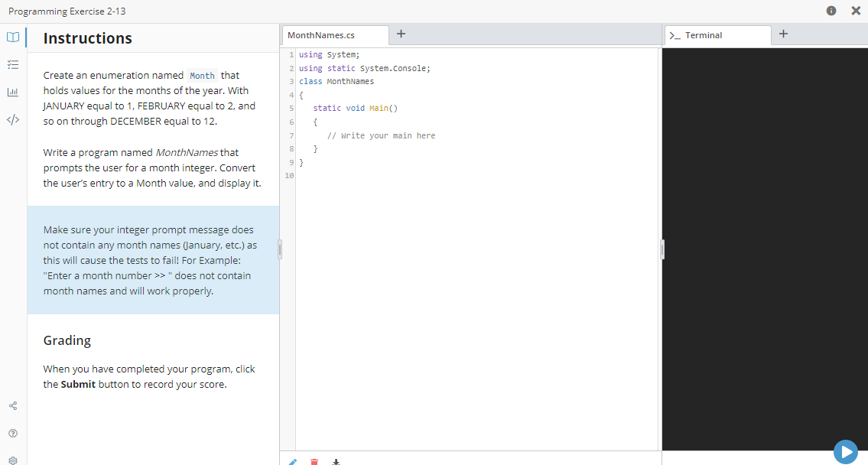Open a new editor tab with plus button
The height and width of the screenshot is (465, 868).
click(401, 34)
